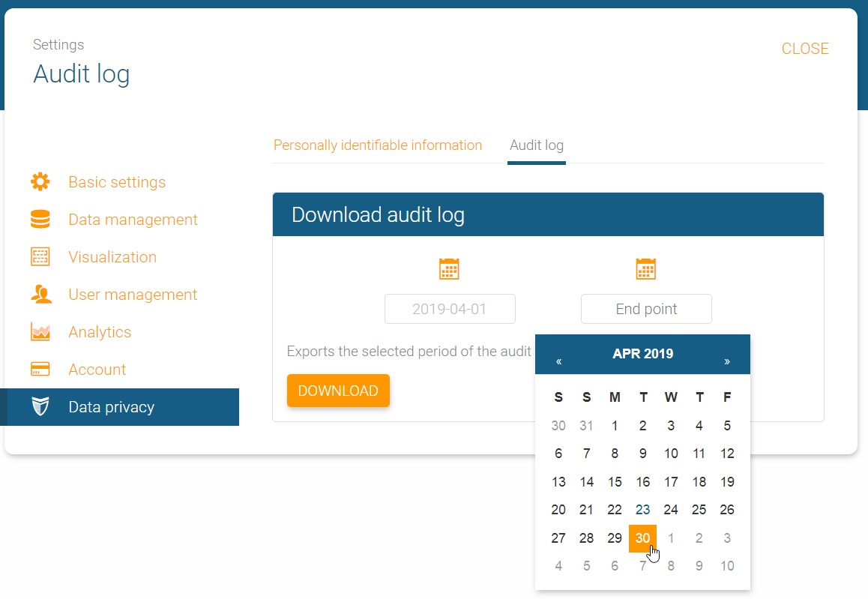The width and height of the screenshot is (868, 599).
Task: Pick April 17 in the calendar
Action: pos(671,481)
